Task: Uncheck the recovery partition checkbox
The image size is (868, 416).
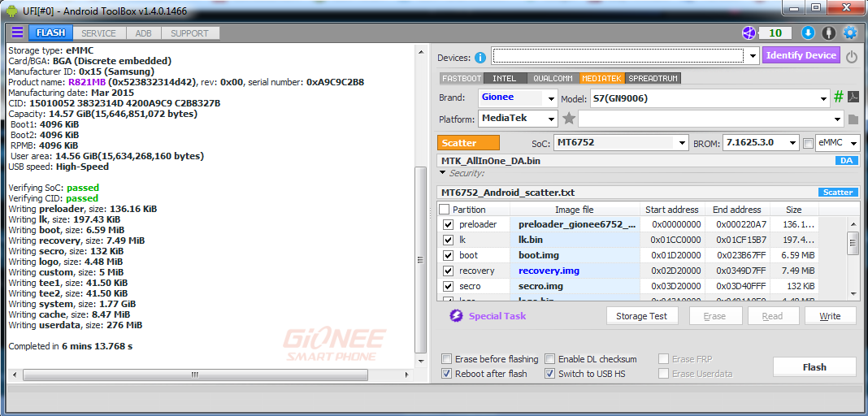Action: point(448,271)
